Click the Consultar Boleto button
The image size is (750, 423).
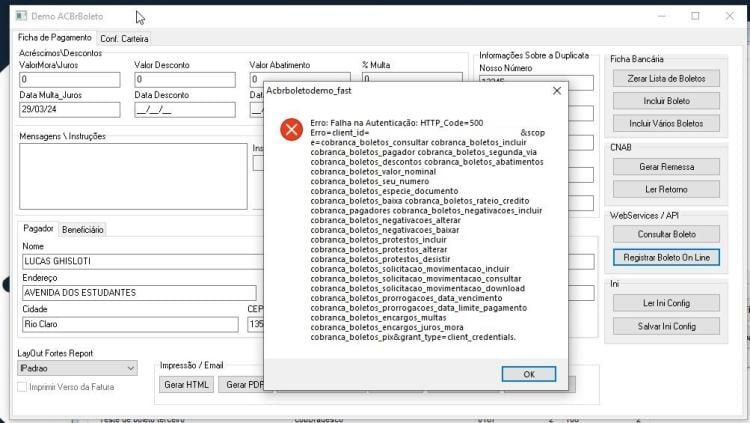coord(666,234)
